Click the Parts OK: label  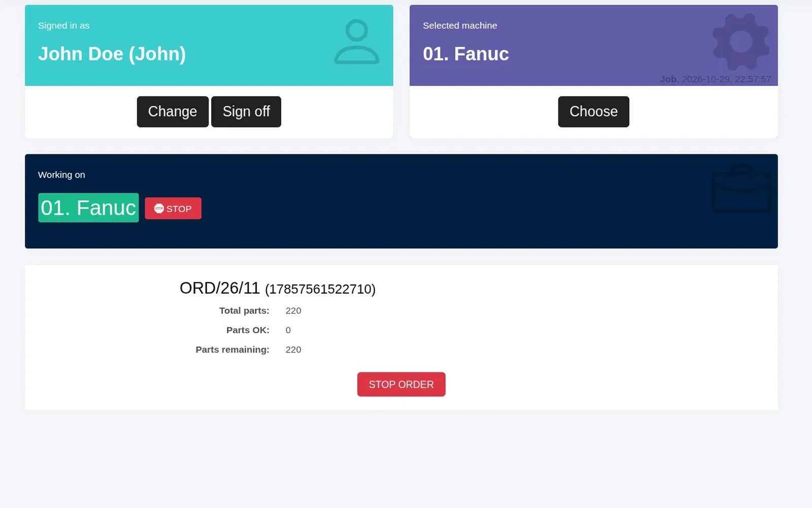pyautogui.click(x=248, y=330)
